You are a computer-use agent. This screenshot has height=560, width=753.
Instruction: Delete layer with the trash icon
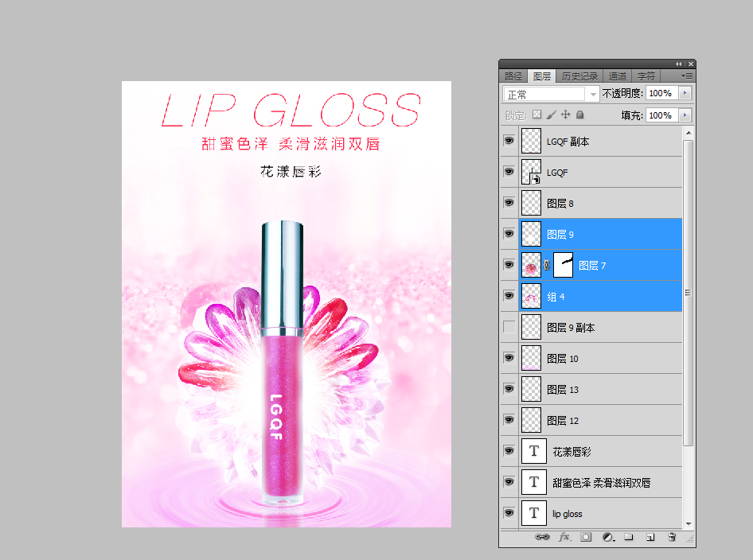(673, 537)
